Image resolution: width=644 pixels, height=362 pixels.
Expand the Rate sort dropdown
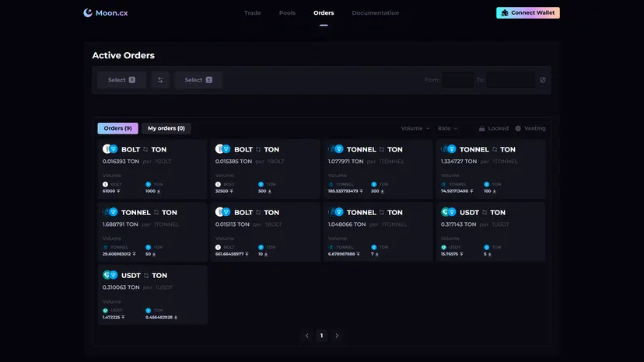point(447,128)
